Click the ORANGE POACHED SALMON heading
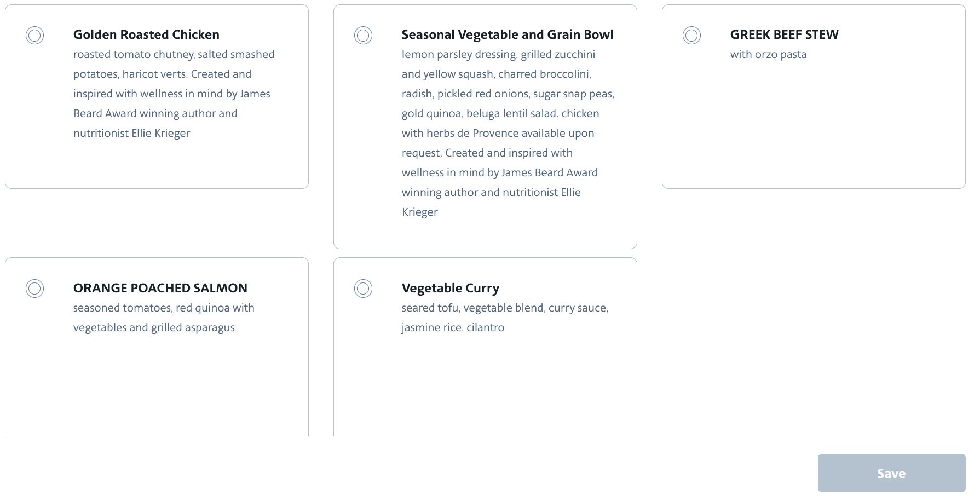The height and width of the screenshot is (496, 980). click(x=160, y=288)
